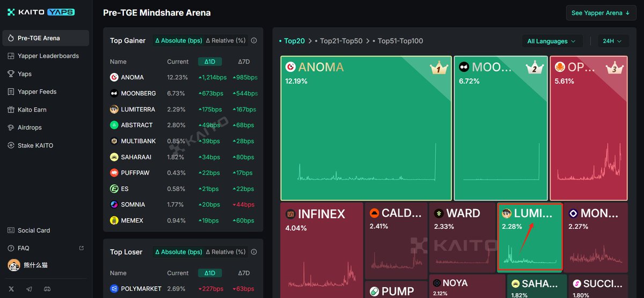This screenshot has height=298, width=644.
Task: Open PUMP treemap tile
Action: click(396, 290)
